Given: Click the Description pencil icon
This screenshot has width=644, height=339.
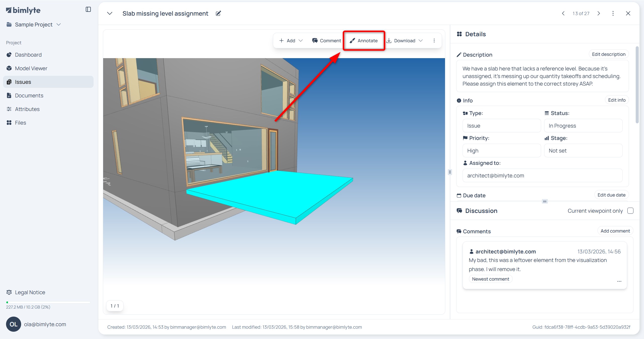Looking at the screenshot, I should click(x=459, y=55).
